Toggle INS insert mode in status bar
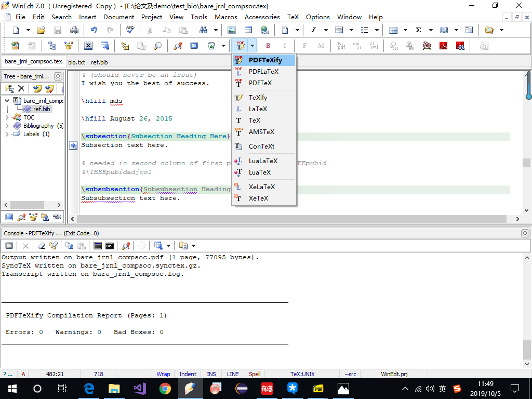This screenshot has height=399, width=532. pyautogui.click(x=211, y=374)
